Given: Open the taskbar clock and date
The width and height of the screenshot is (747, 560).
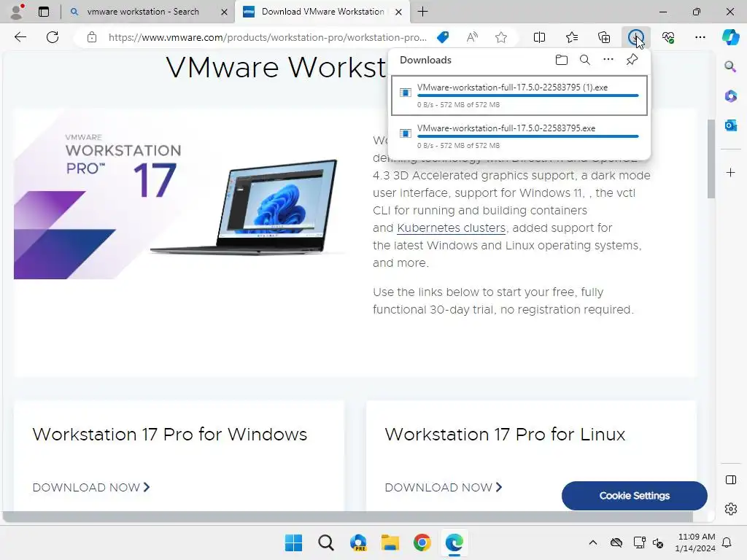Looking at the screenshot, I should (695, 542).
